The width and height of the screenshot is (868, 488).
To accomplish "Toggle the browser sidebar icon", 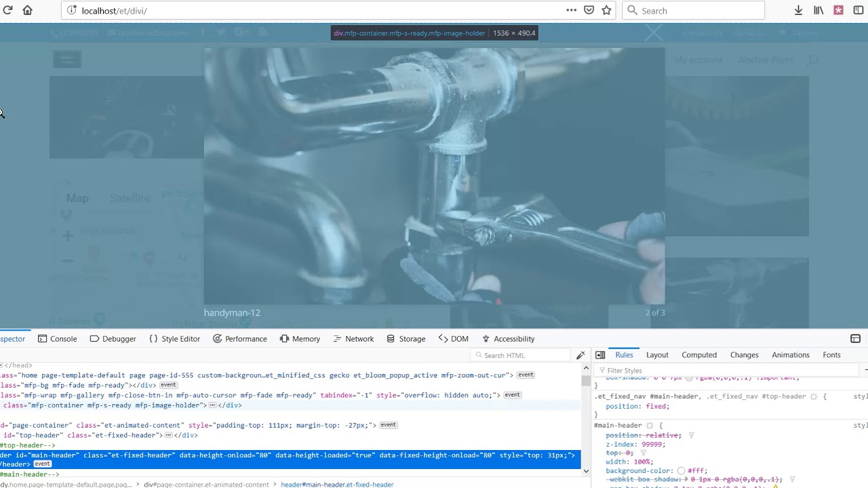I will (859, 10).
